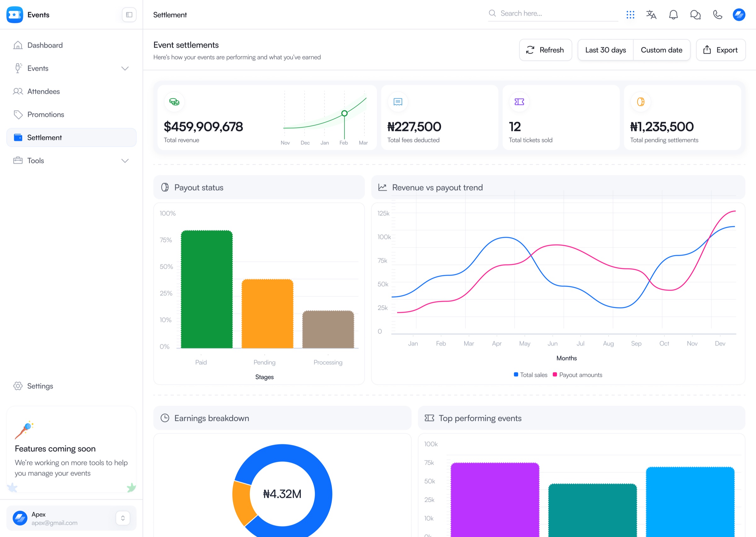Open profile avatar in top bar
The height and width of the screenshot is (537, 756).
(738, 14)
